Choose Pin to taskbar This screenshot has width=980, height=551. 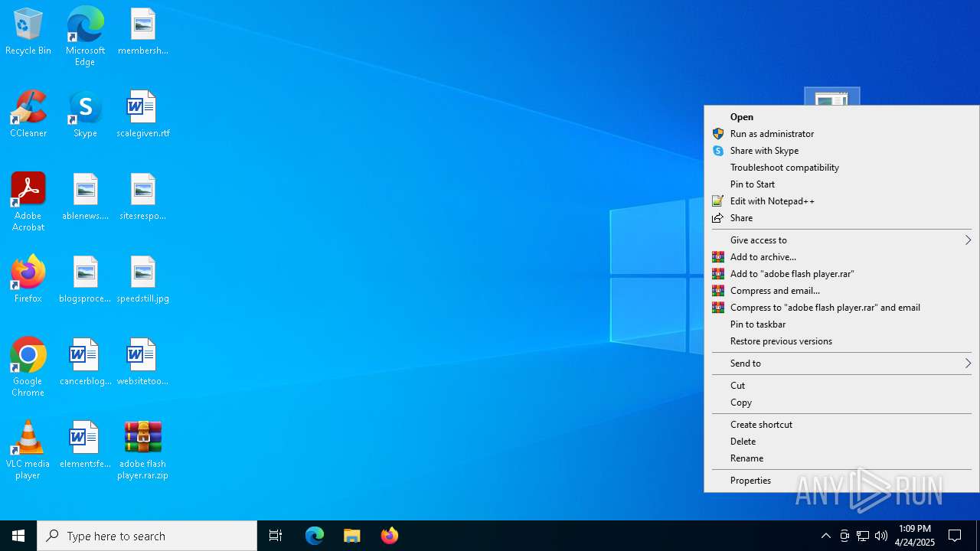pyautogui.click(x=841, y=324)
